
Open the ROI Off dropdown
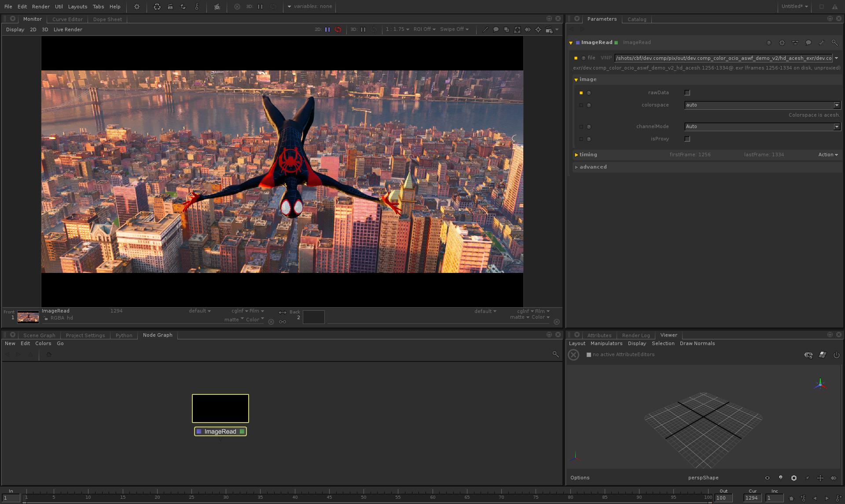tap(424, 29)
